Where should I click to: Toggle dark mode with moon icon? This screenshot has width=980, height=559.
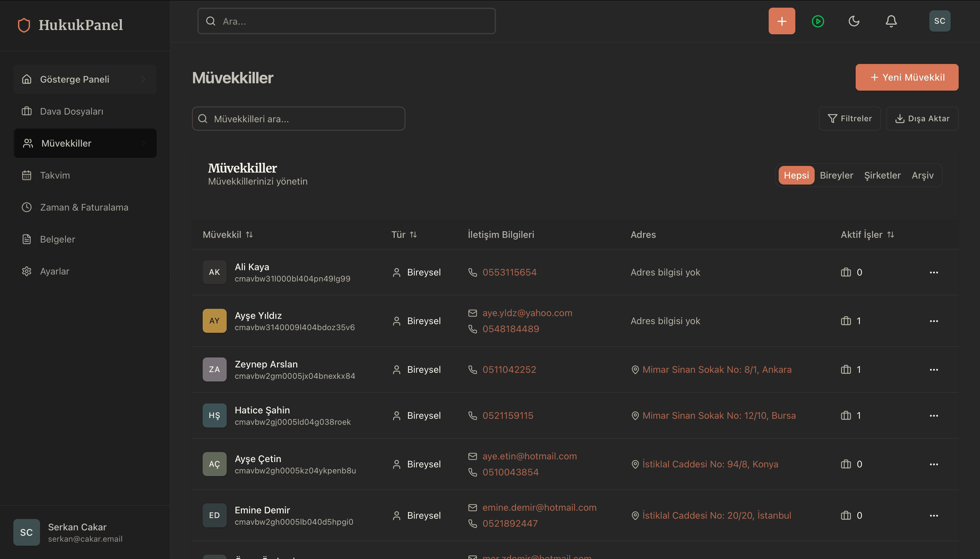click(x=854, y=21)
